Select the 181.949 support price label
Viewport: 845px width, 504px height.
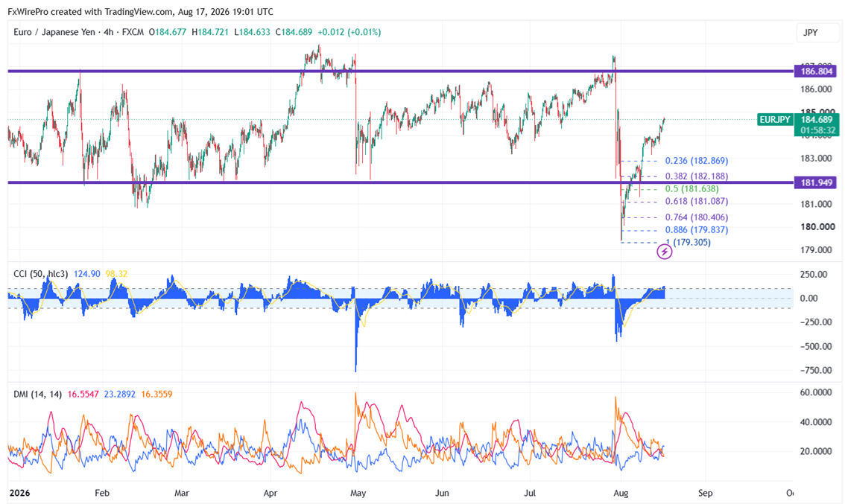tap(816, 182)
